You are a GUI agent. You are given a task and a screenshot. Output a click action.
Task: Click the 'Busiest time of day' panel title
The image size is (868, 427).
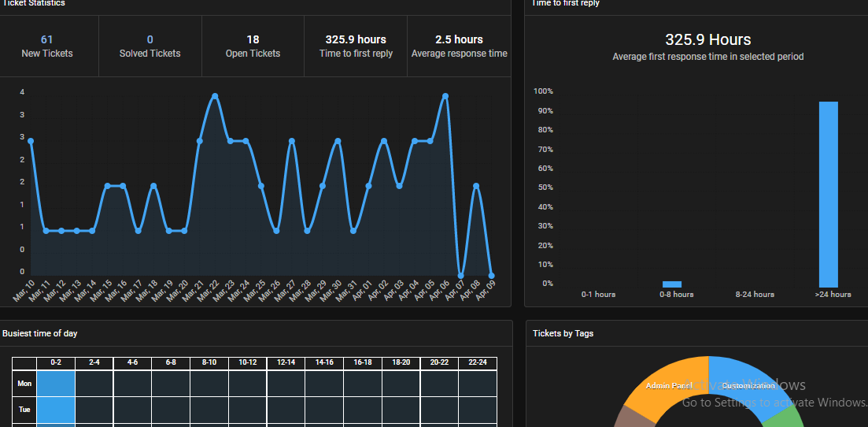coord(40,333)
